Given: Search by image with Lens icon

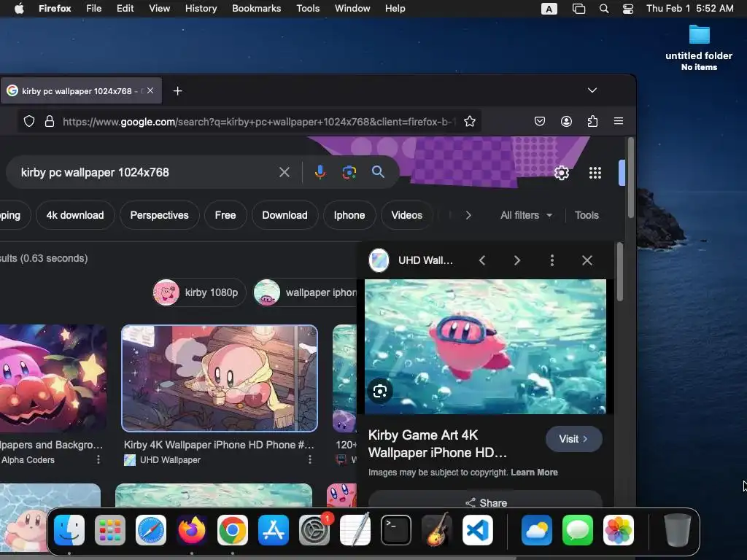Looking at the screenshot, I should click(349, 172).
